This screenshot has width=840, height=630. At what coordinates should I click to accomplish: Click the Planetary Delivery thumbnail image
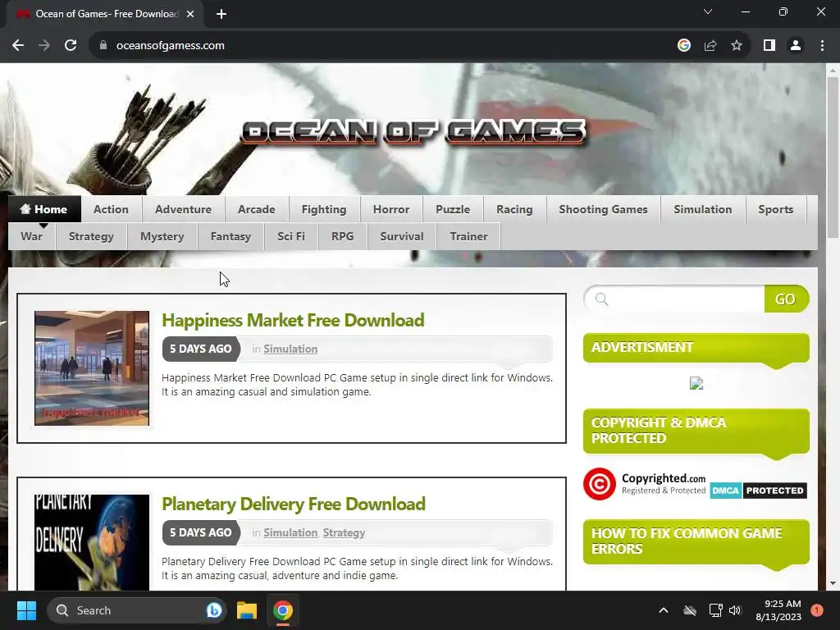(x=92, y=542)
